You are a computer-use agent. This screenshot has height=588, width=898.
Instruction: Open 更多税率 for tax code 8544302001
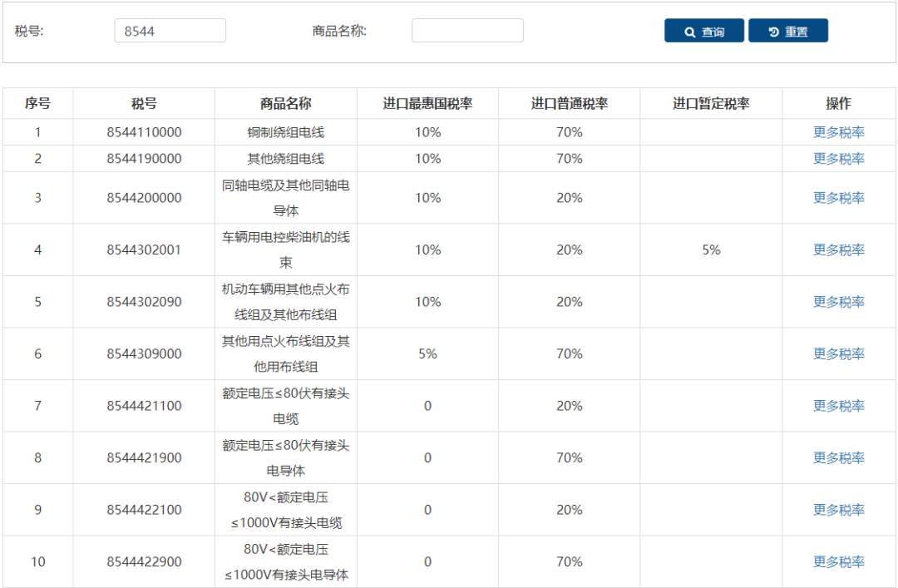point(838,250)
